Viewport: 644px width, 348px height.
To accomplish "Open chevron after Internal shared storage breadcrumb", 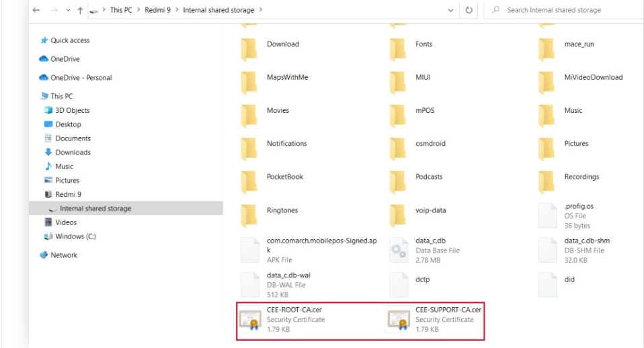I will click(x=261, y=10).
